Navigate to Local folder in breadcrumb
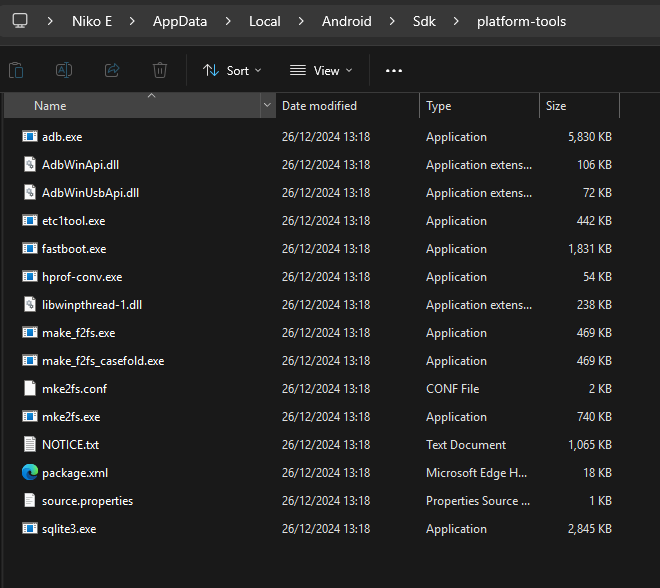The width and height of the screenshot is (660, 588). point(264,21)
